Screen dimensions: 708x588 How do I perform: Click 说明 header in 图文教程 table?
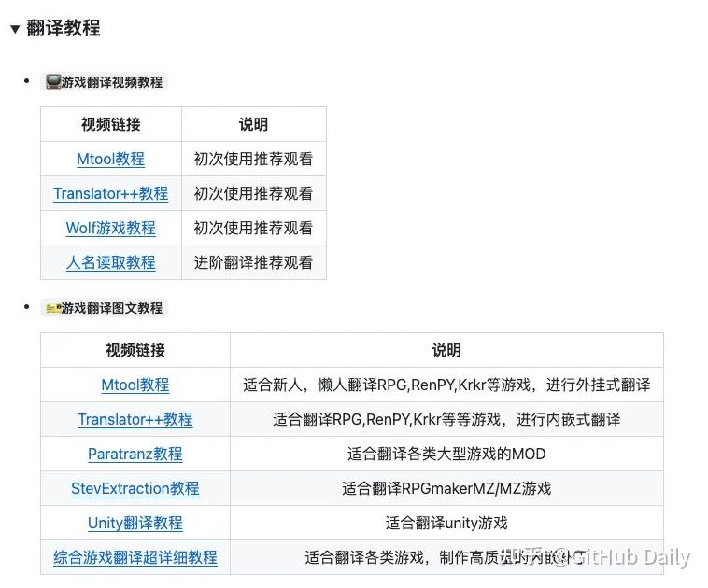[446, 350]
